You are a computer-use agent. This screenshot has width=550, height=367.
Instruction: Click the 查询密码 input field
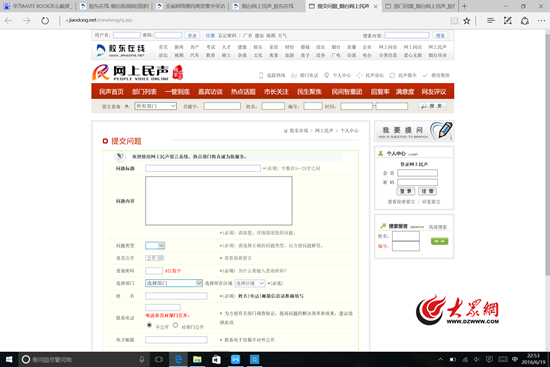tap(154, 271)
